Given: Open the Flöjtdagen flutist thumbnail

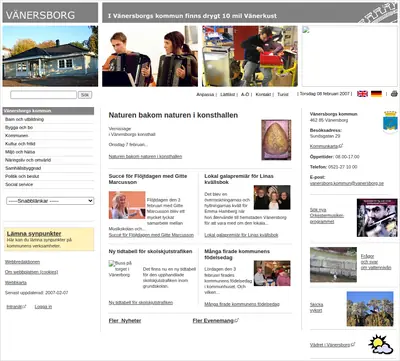Looking at the screenshot, I should pyautogui.click(x=127, y=205).
